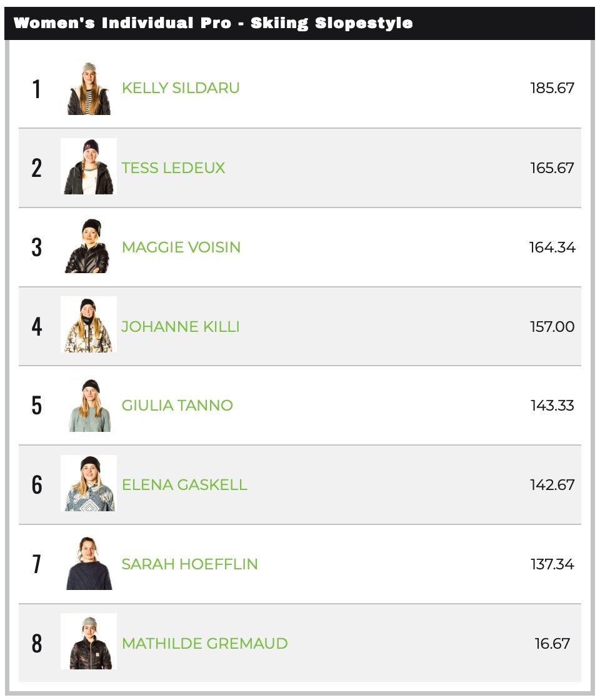Image resolution: width=600 pixels, height=700 pixels.
Task: Open Elena Gaskell's athlete page
Action: [184, 485]
